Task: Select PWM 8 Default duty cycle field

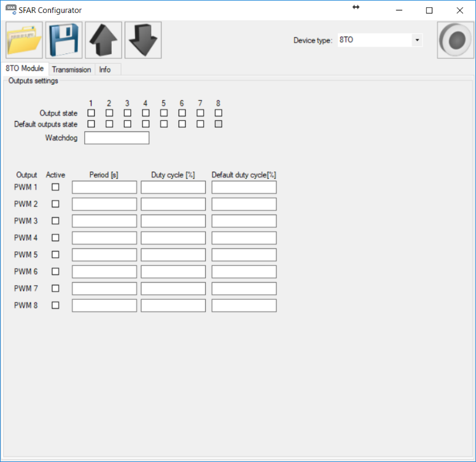Action: 244,305
